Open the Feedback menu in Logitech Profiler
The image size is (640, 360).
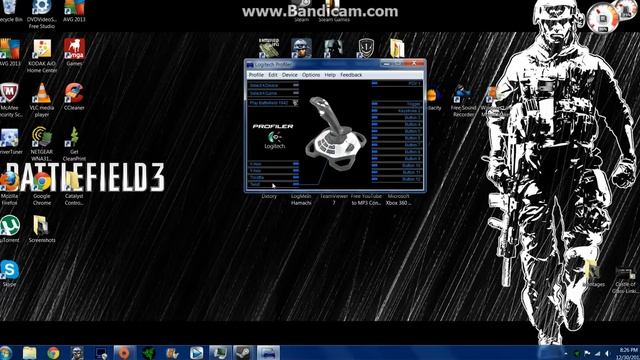(351, 75)
